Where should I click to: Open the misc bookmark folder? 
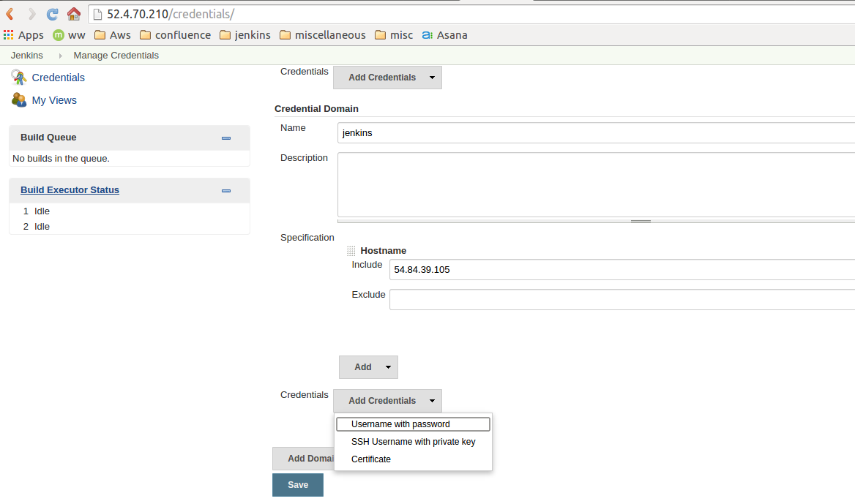(394, 35)
